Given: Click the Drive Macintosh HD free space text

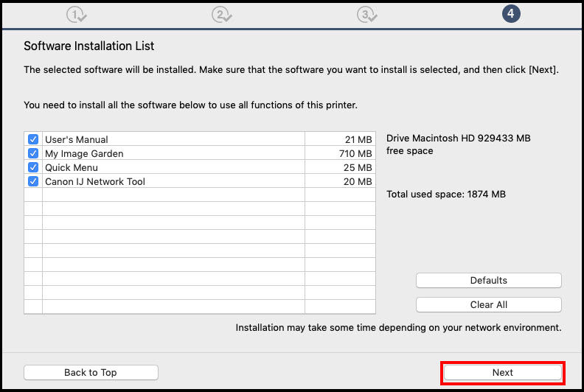Looking at the screenshot, I should click(x=458, y=144).
